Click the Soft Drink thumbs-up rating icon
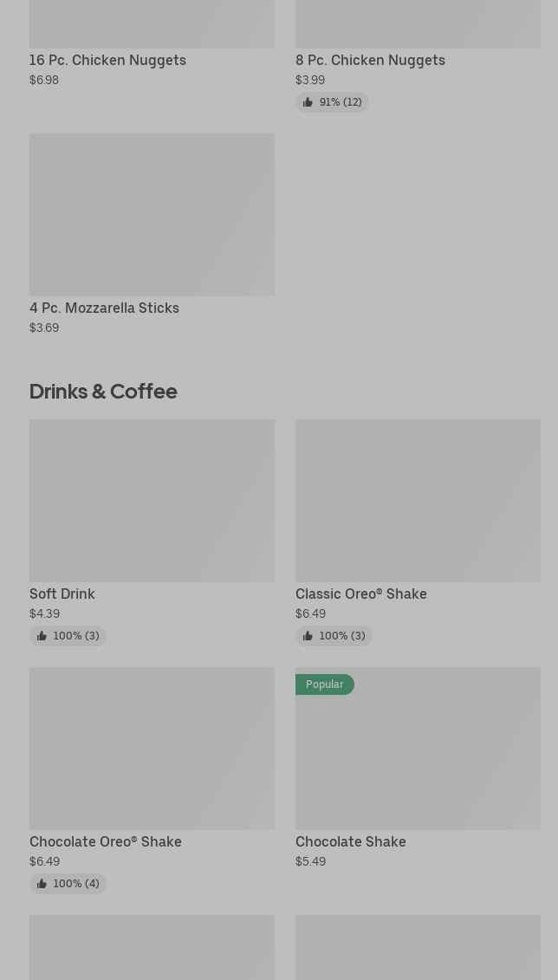This screenshot has width=558, height=980. (x=42, y=636)
